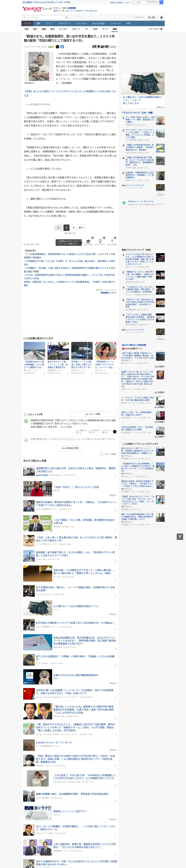Image resolution: width=186 pixels, height=868 pixels.
Task: Open the 限界突破クイーン gravure thumbnail
Action: point(106,351)
